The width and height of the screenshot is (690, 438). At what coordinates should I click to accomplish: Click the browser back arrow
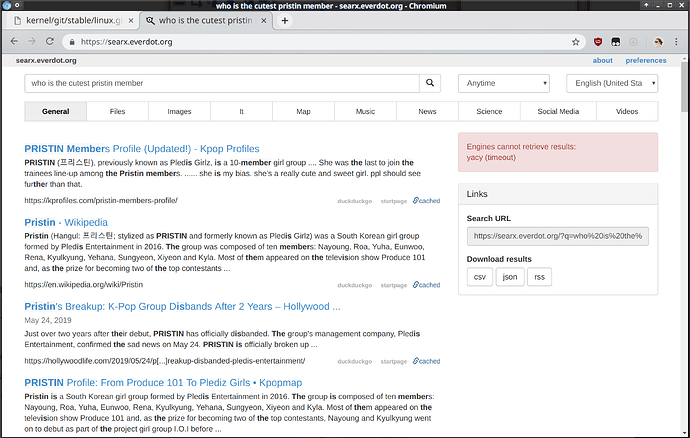point(14,41)
